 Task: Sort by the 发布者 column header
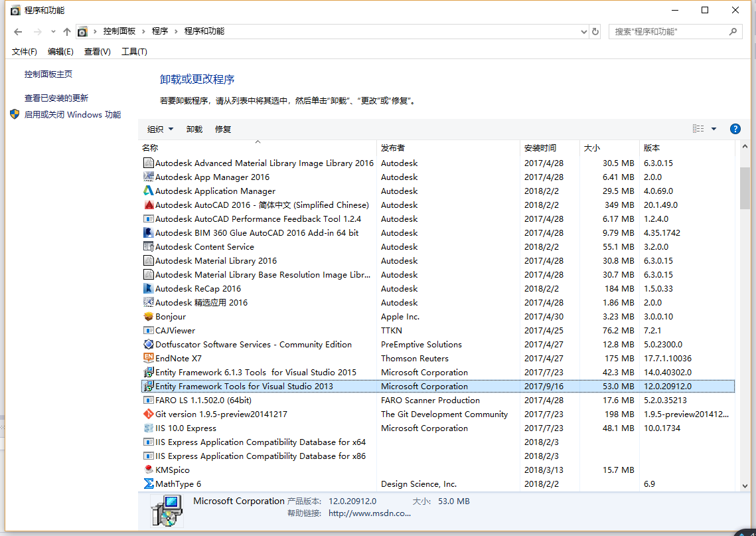[449, 147]
